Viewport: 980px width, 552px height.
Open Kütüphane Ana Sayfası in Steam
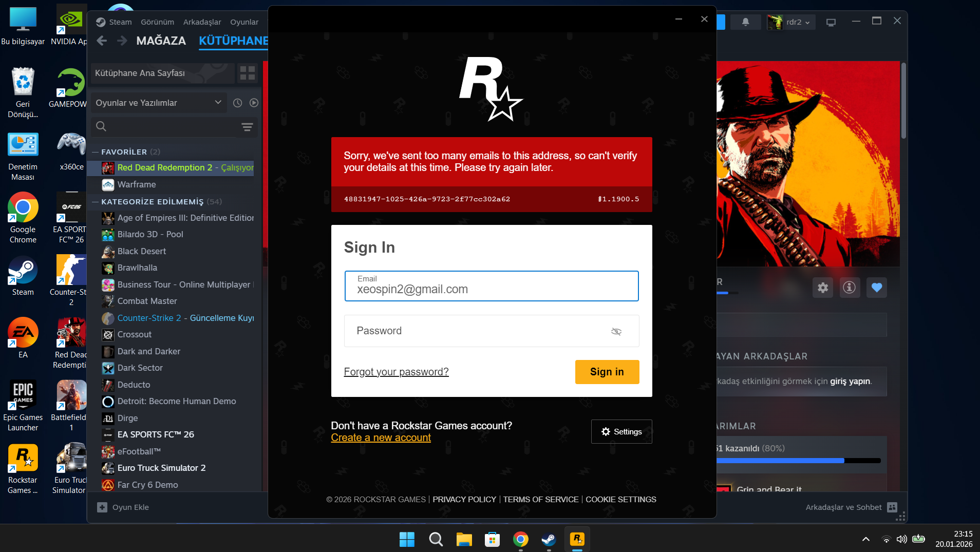[x=162, y=73]
